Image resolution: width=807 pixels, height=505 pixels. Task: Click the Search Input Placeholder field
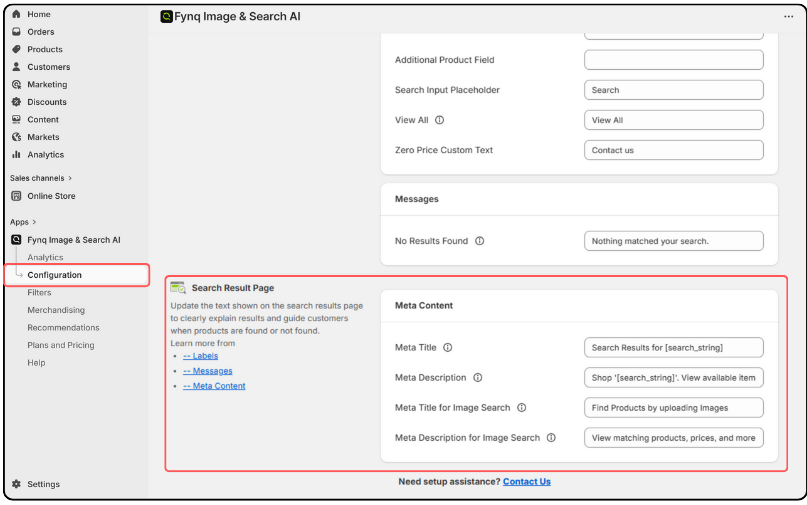(674, 90)
